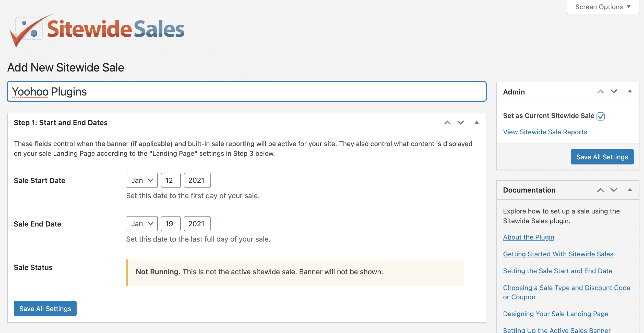Viewport: 644px width, 333px height.
Task: Click Save All Settings in Admin panel
Action: click(602, 157)
